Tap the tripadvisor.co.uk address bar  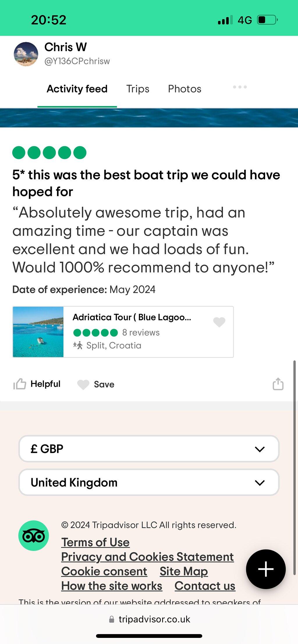[x=149, y=619]
